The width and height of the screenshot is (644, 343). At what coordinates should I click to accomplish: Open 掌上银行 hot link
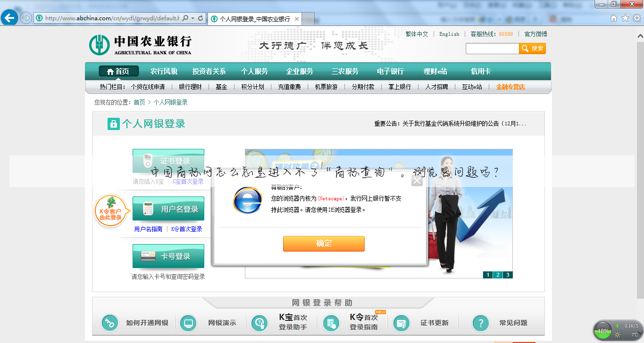pyautogui.click(x=400, y=87)
